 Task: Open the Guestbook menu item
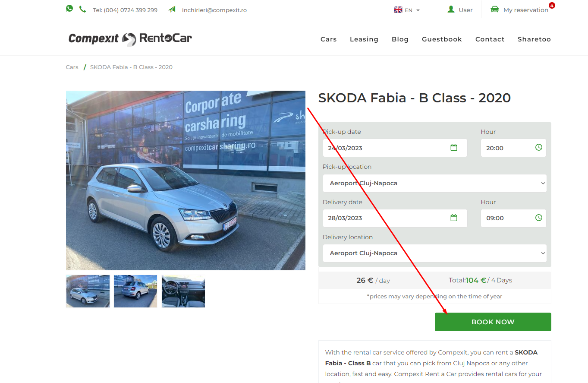[x=442, y=39]
